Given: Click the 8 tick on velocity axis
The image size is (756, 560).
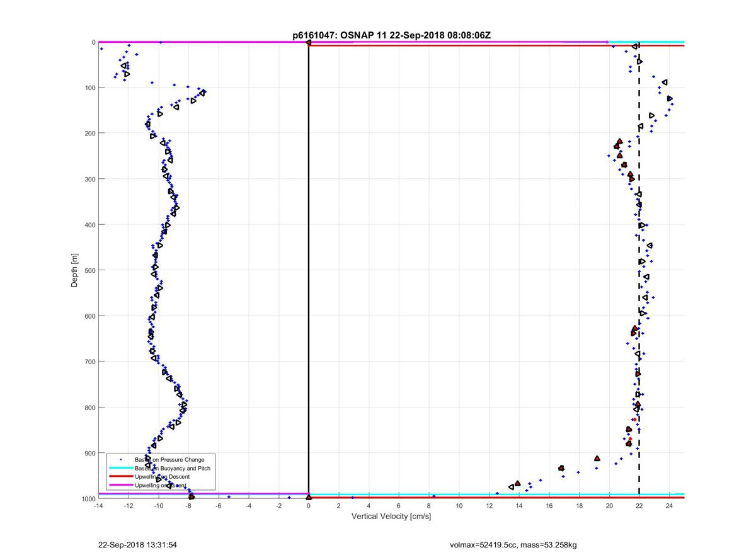Looking at the screenshot, I should tap(429, 506).
